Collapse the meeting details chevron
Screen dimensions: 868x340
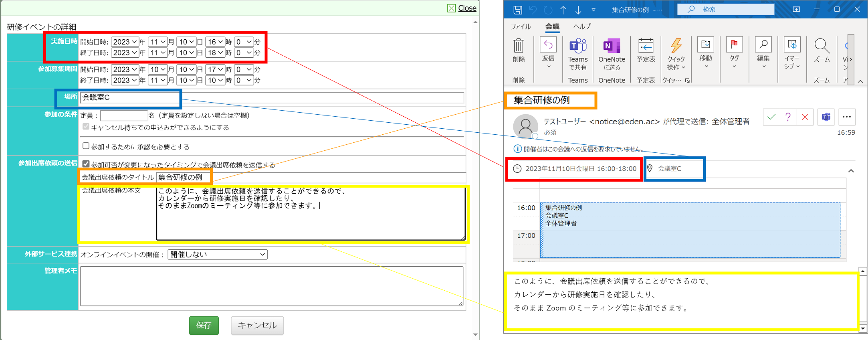(851, 171)
